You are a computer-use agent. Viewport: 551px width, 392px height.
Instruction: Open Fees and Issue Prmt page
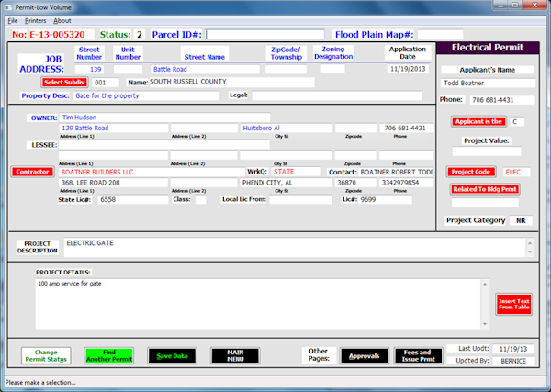point(418,356)
